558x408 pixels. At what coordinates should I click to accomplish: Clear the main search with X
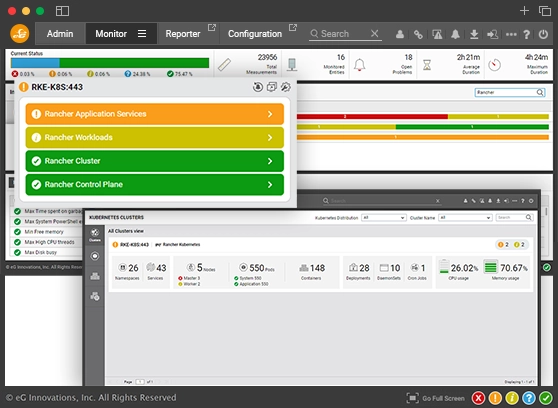374,33
